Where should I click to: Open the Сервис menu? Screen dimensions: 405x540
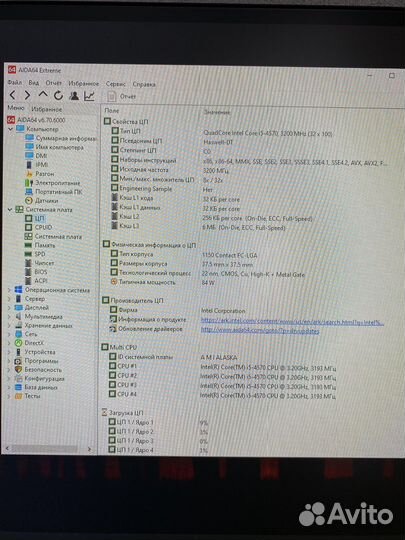116,84
